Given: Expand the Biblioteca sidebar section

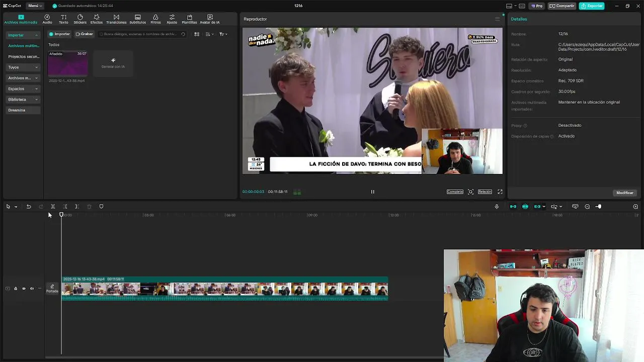Looking at the screenshot, I should pos(23,100).
